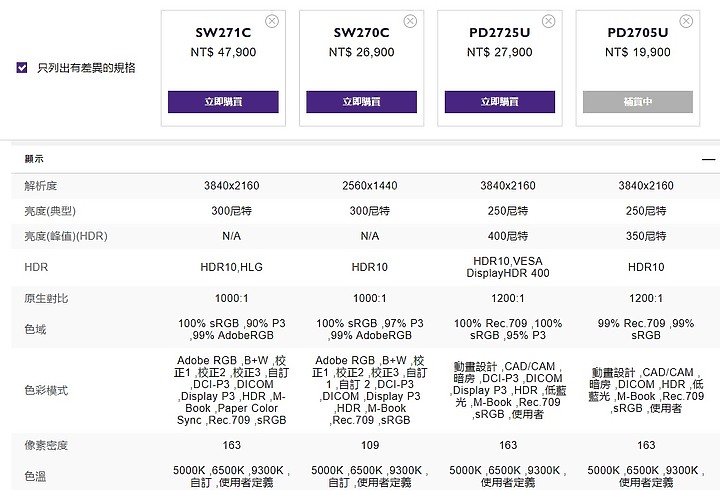Click the 原生對比 row label
This screenshot has height=490, width=720.
(46, 299)
